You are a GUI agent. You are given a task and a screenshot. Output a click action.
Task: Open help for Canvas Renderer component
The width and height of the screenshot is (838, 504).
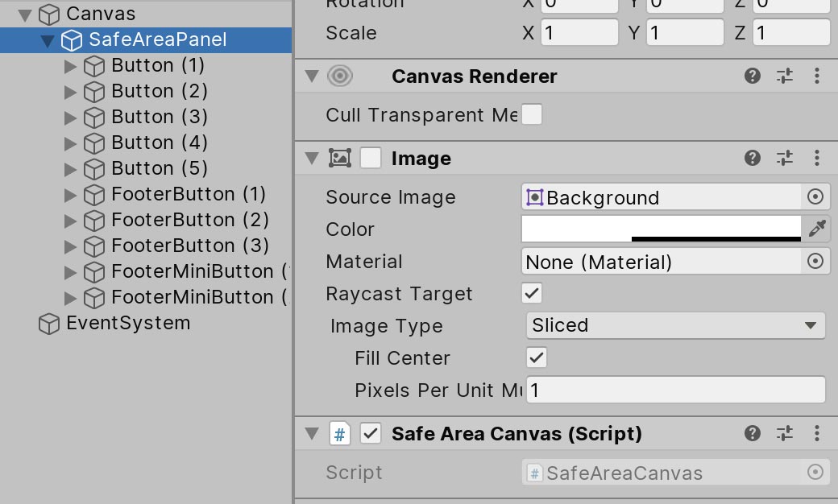pos(753,76)
